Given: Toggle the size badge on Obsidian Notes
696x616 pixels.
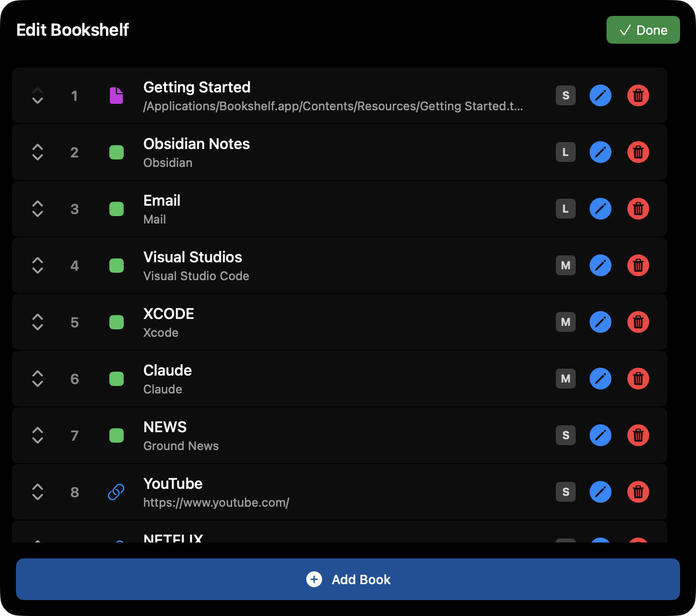Looking at the screenshot, I should [565, 152].
